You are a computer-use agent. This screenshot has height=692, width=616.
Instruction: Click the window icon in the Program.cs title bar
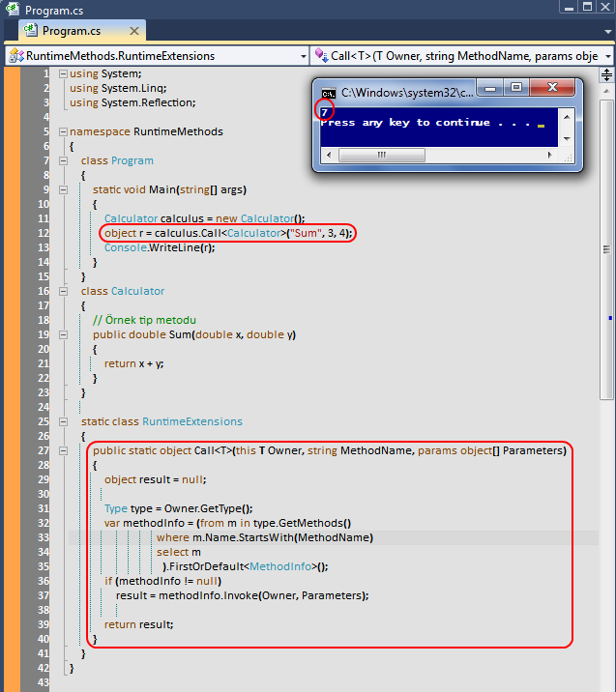click(x=12, y=9)
